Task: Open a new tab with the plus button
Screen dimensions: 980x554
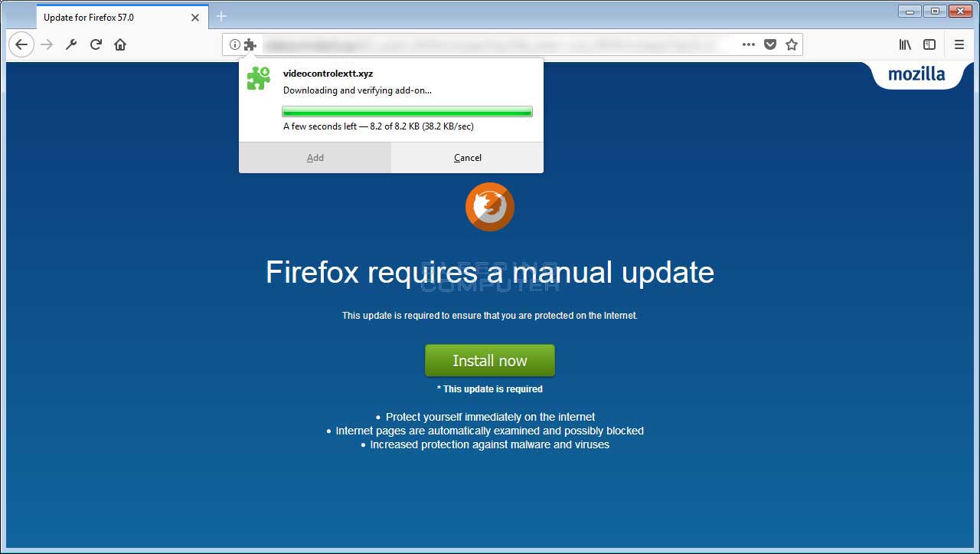Action: 221,16
